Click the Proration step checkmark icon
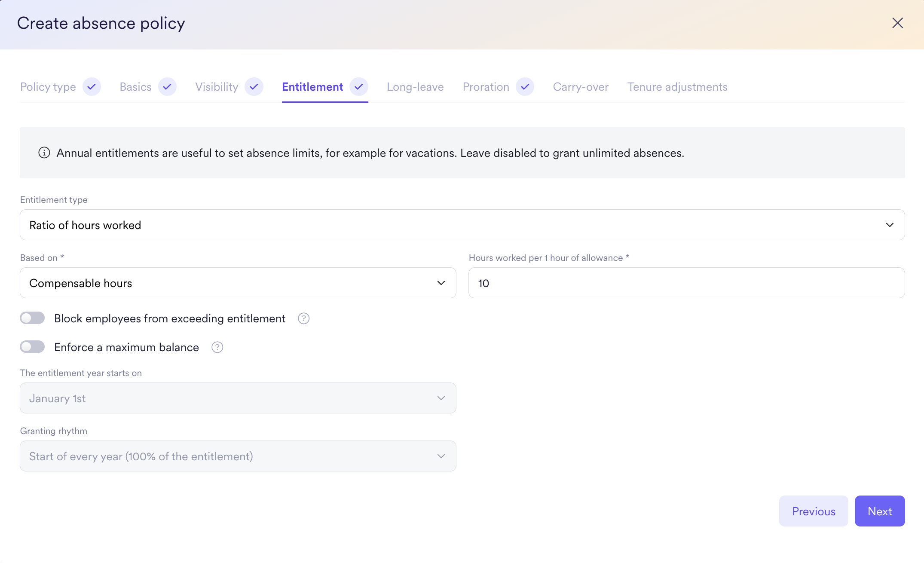This screenshot has width=924, height=563. (x=525, y=87)
